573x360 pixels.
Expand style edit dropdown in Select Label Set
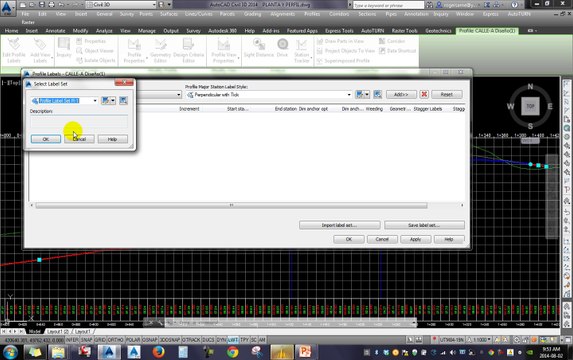113,101
